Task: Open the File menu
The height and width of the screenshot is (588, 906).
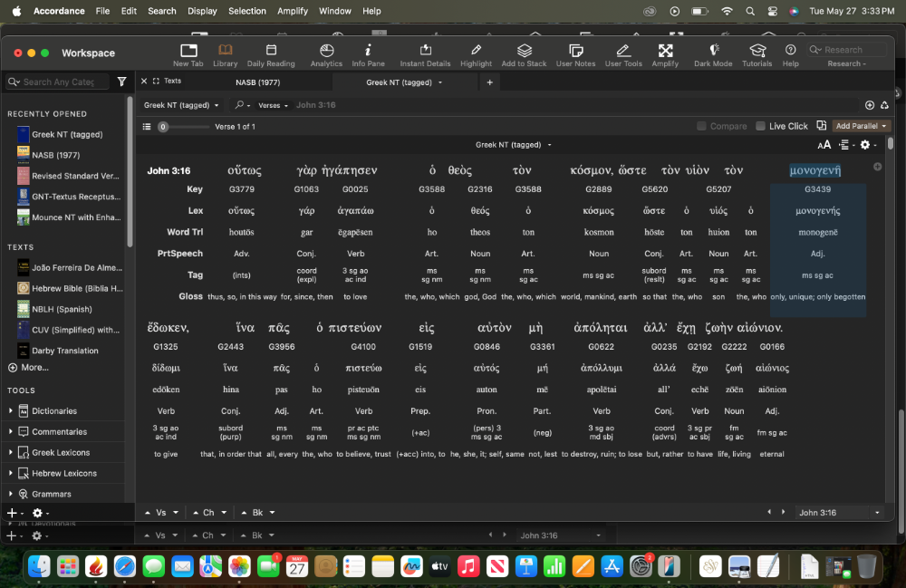Action: coord(103,11)
